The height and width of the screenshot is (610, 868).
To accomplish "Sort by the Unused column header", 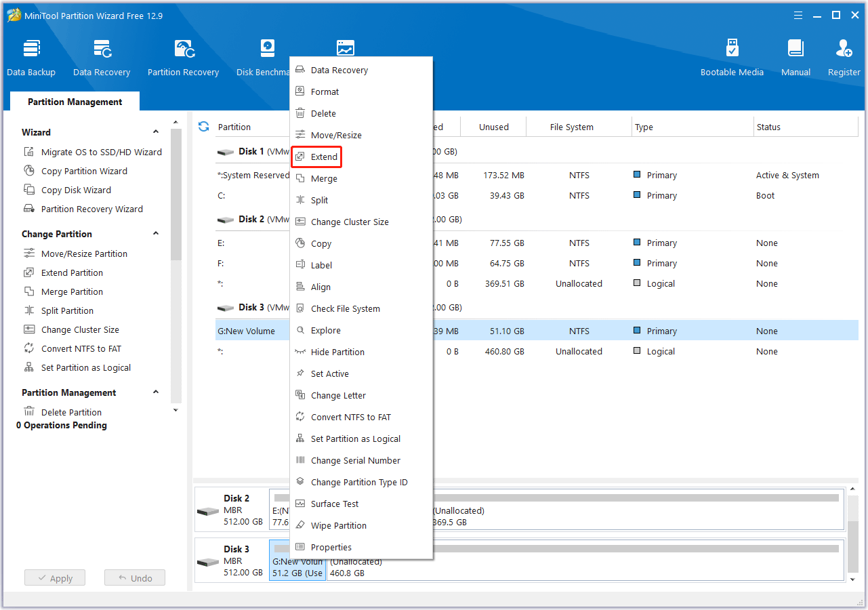I will (x=494, y=127).
